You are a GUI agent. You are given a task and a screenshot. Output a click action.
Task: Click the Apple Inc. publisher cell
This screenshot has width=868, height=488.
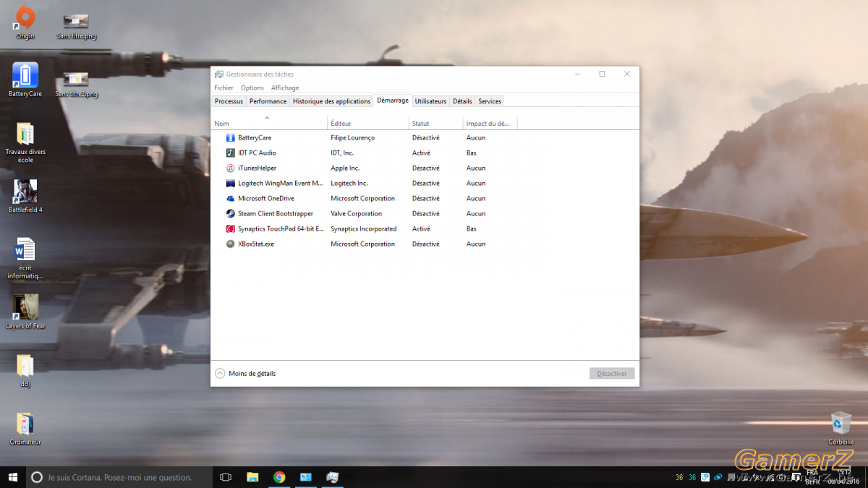click(x=345, y=168)
